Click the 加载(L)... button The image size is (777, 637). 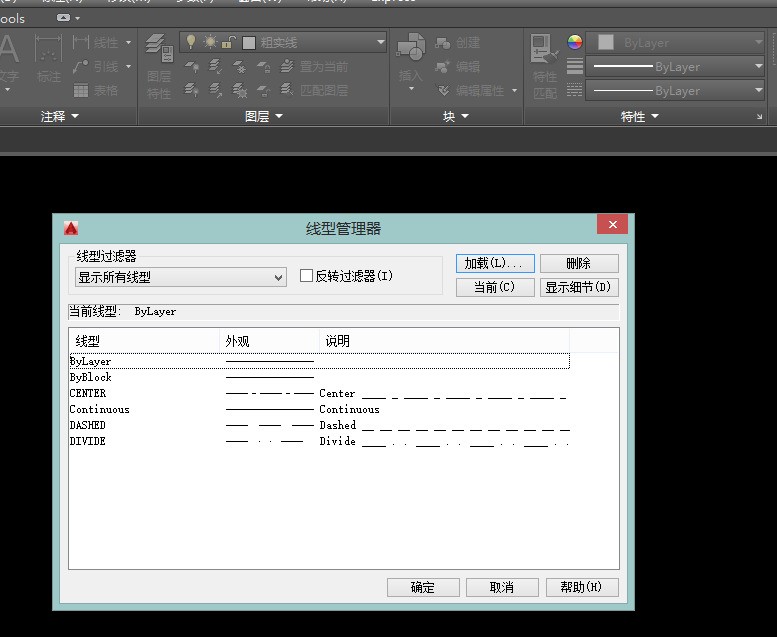495,263
